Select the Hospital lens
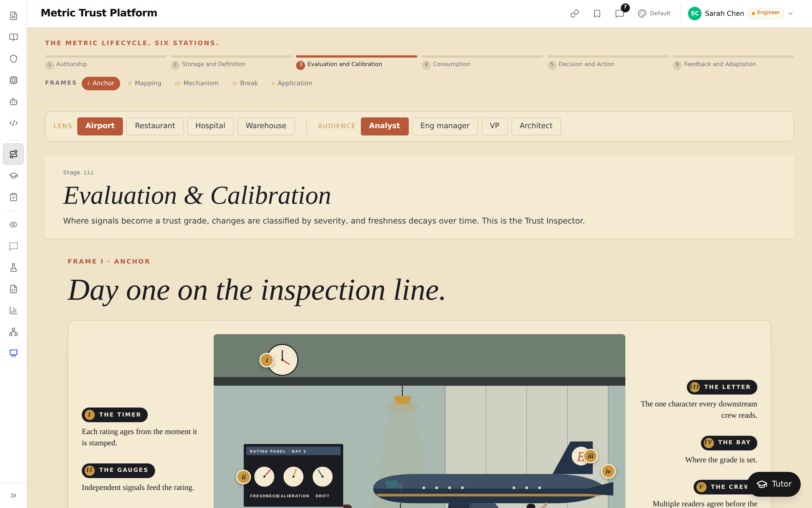 [210, 126]
